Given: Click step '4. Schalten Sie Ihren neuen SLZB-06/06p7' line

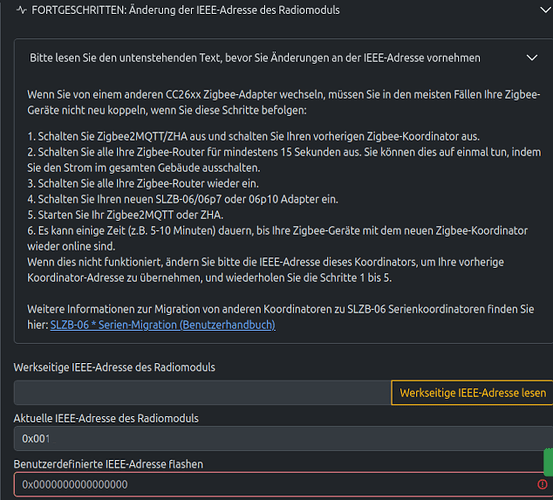Looking at the screenshot, I should (x=183, y=199).
